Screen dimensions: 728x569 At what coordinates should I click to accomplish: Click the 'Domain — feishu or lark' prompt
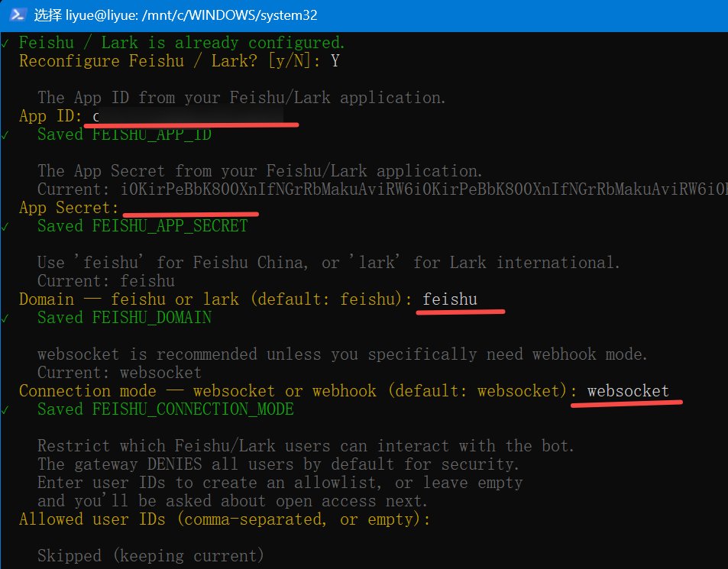pos(215,299)
